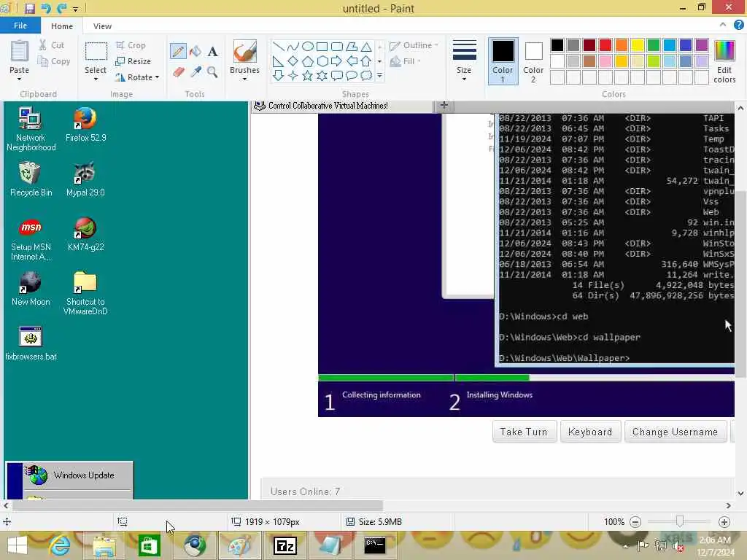Pick the green color swatch

click(x=654, y=45)
